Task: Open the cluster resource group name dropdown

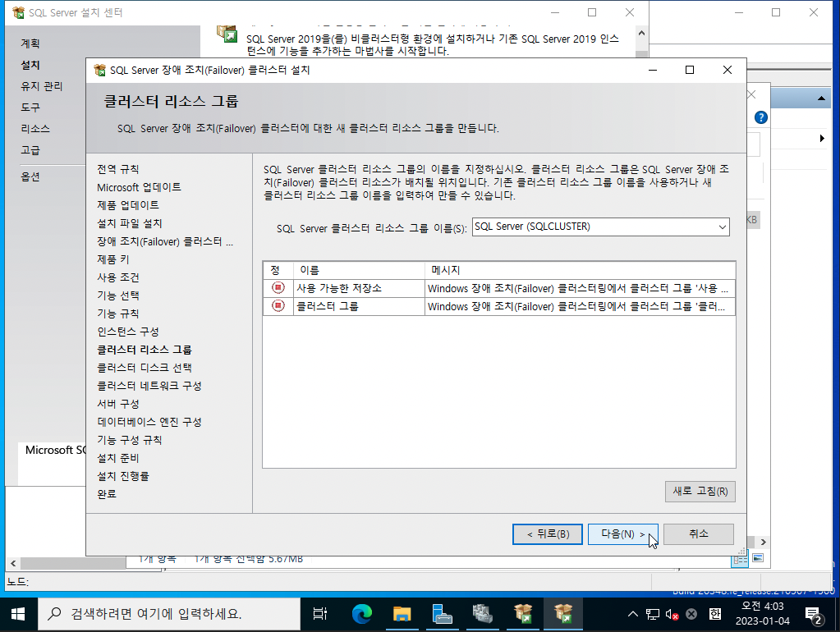Action: point(722,227)
